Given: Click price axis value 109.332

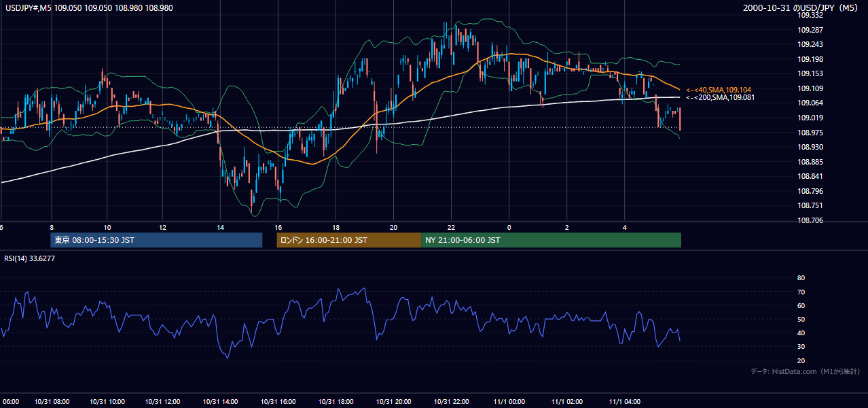Looking at the screenshot, I should click(810, 15).
